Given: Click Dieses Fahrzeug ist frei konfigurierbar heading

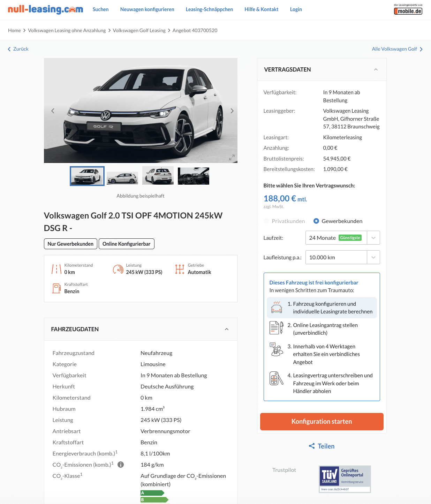Looking at the screenshot, I should 314,283.
